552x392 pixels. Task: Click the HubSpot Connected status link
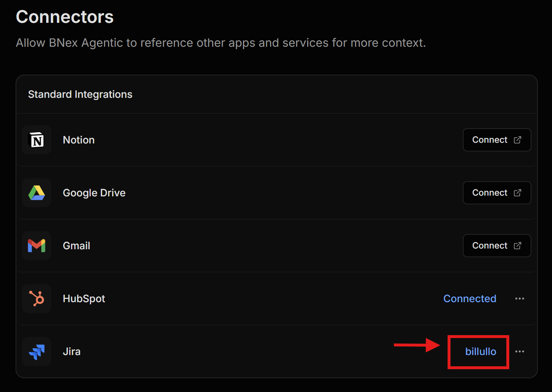(470, 299)
